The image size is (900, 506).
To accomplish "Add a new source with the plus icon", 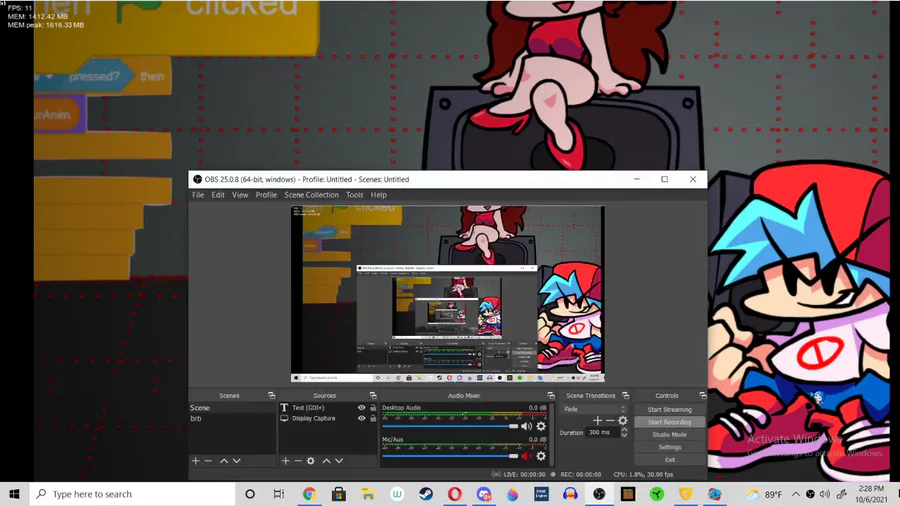I will click(x=285, y=461).
